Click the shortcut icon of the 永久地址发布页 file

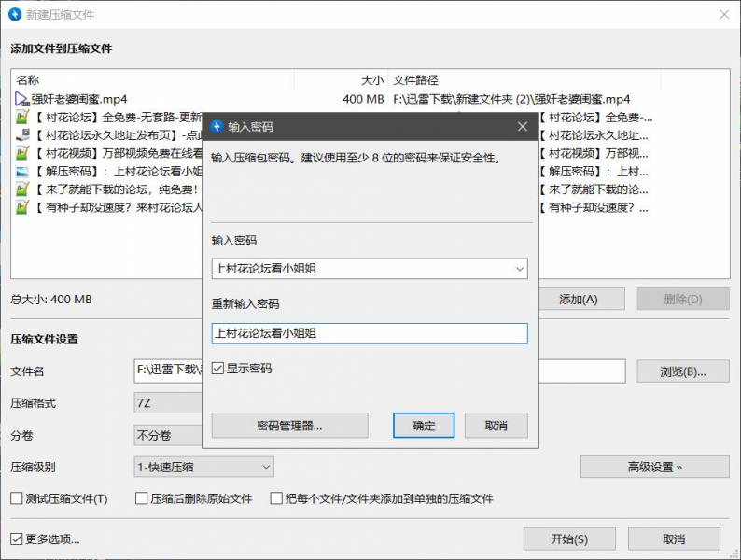22,135
